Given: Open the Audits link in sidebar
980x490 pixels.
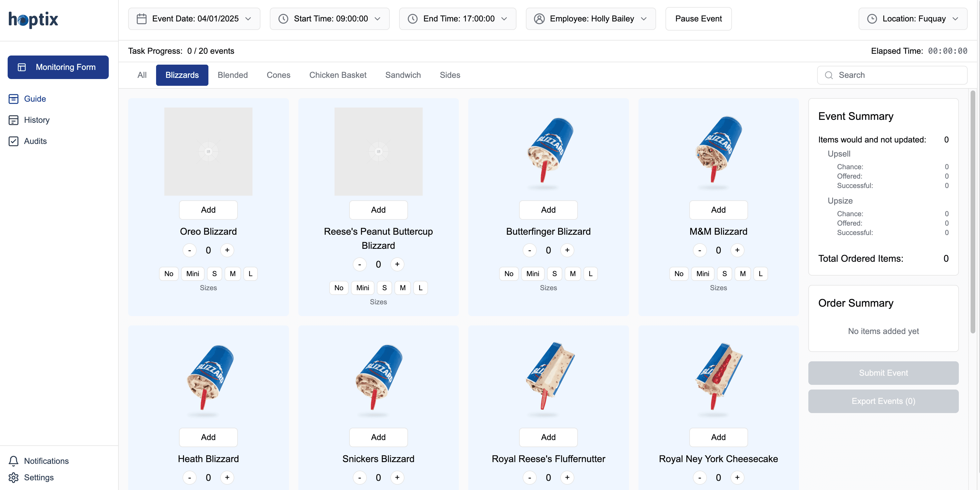Looking at the screenshot, I should [x=35, y=141].
